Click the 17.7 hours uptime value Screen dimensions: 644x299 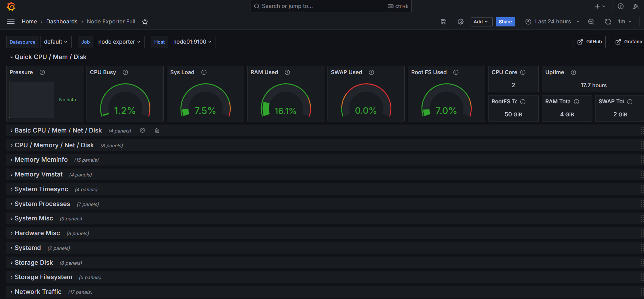coord(594,85)
